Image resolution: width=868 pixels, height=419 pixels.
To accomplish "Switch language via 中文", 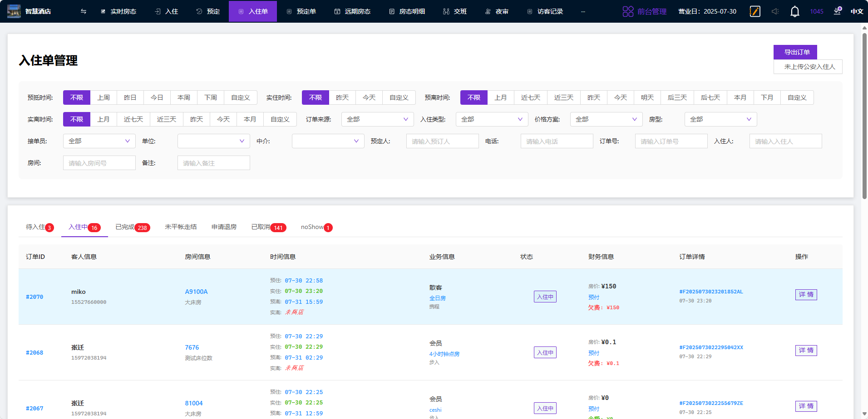I will point(857,11).
